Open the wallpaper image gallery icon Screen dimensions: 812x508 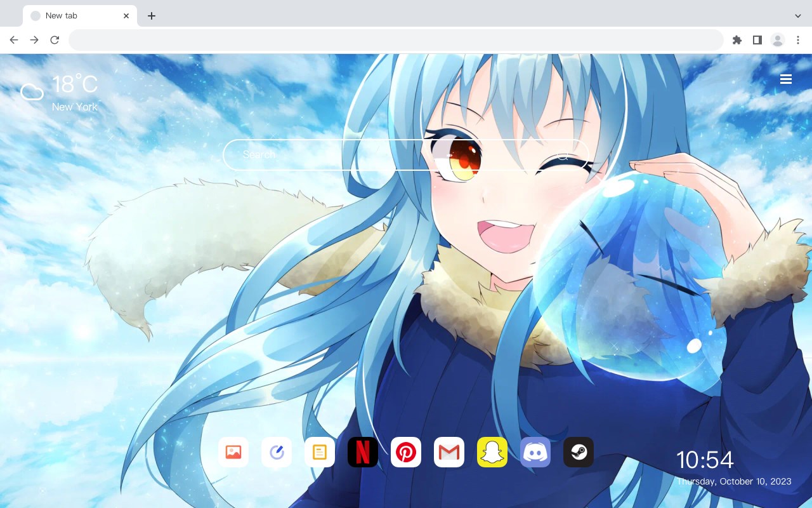[x=233, y=452]
